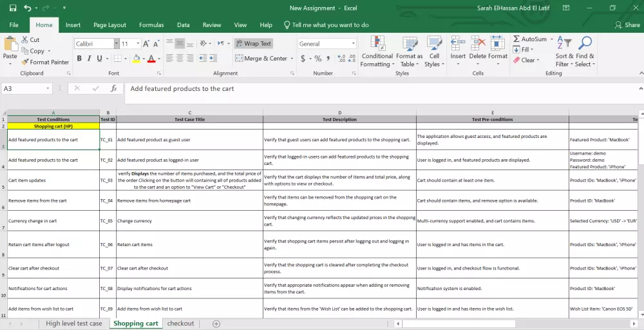Open the Formulas ribbon tab
The width and height of the screenshot is (644, 330).
click(151, 25)
